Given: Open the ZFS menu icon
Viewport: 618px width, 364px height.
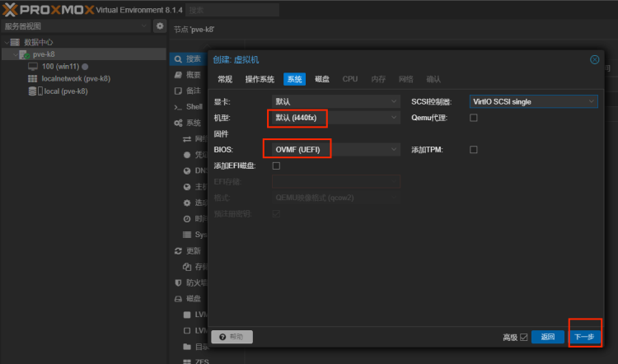Looking at the screenshot, I should click(187, 362).
